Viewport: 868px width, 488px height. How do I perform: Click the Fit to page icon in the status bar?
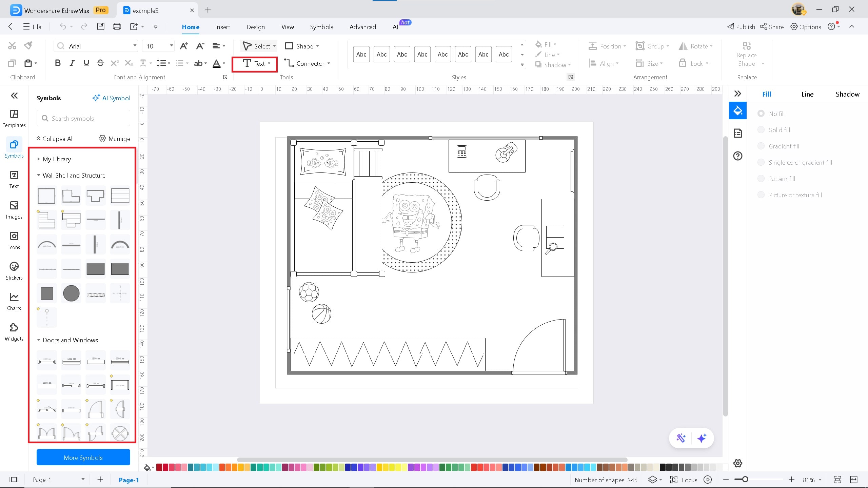[837, 480]
